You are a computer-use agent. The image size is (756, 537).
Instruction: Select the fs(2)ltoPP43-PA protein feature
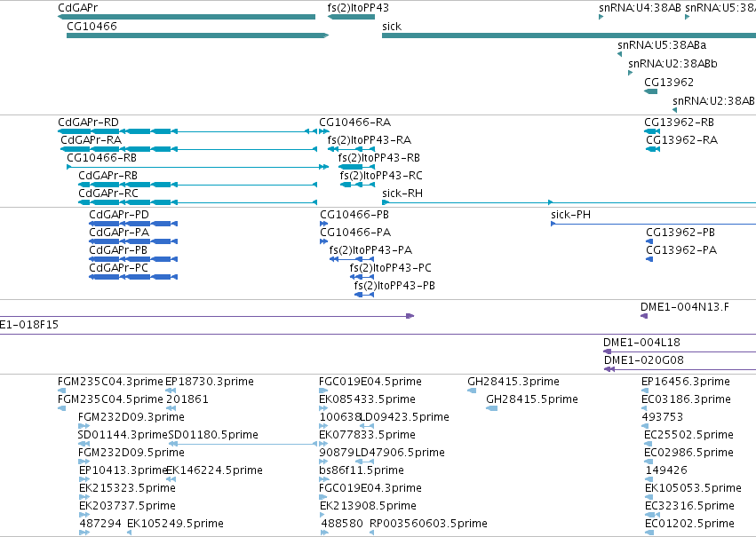point(352,259)
